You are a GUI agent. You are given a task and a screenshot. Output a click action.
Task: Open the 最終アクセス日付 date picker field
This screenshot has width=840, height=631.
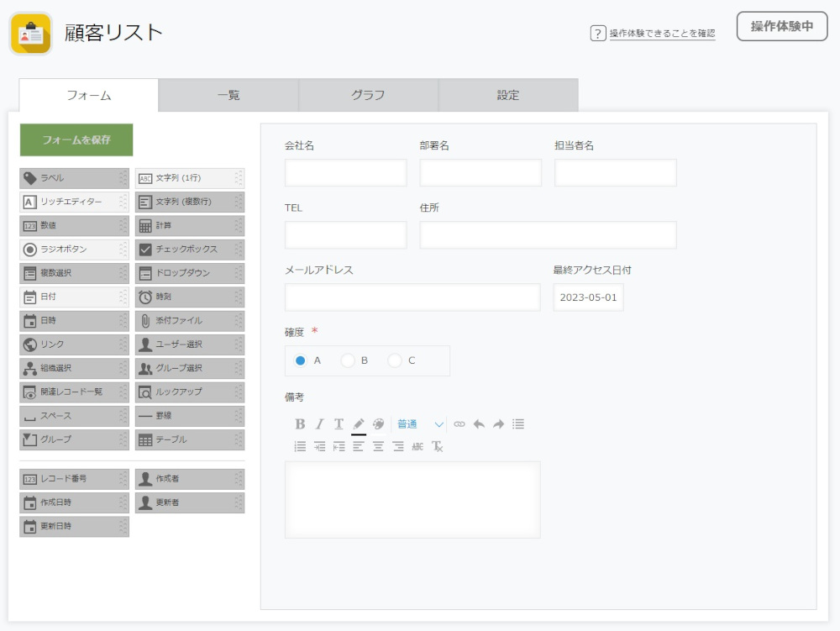(588, 297)
